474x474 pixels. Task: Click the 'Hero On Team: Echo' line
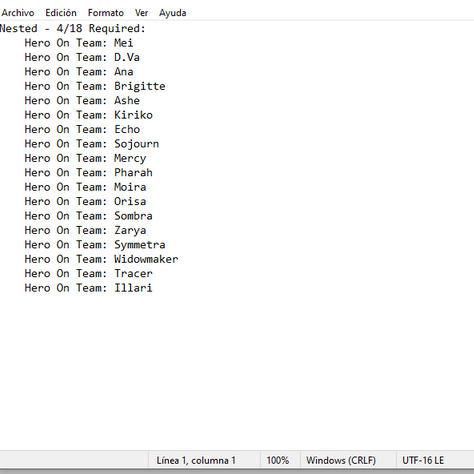(x=82, y=129)
